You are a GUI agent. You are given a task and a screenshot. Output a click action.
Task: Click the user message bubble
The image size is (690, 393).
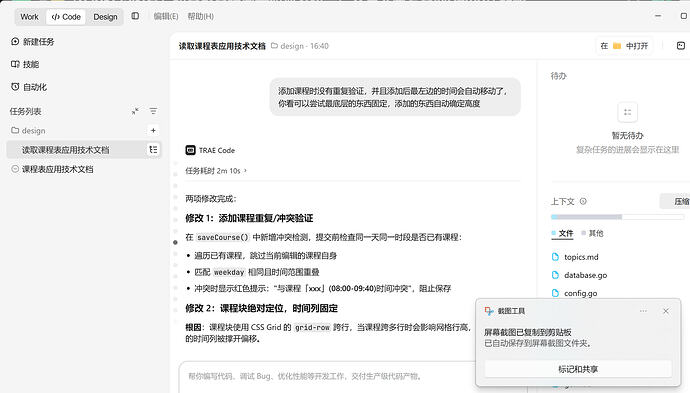[x=395, y=97]
